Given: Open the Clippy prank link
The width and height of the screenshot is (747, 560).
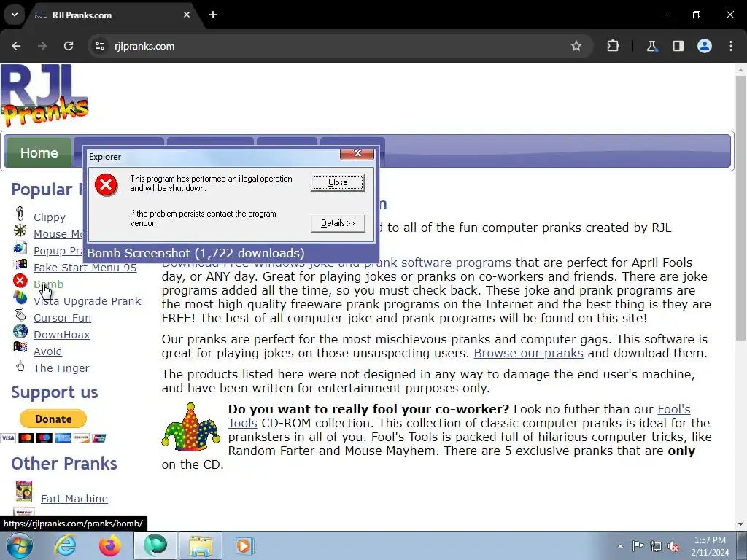Looking at the screenshot, I should pos(50,217).
